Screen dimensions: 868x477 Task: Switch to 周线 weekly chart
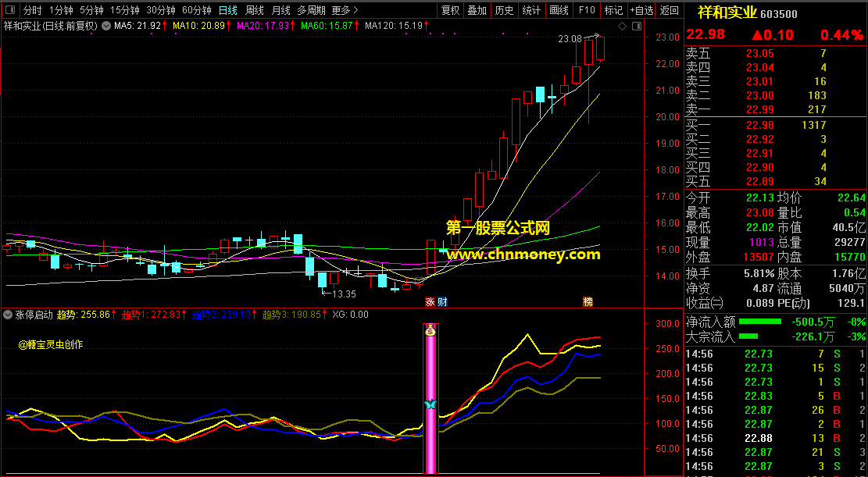pyautogui.click(x=254, y=10)
